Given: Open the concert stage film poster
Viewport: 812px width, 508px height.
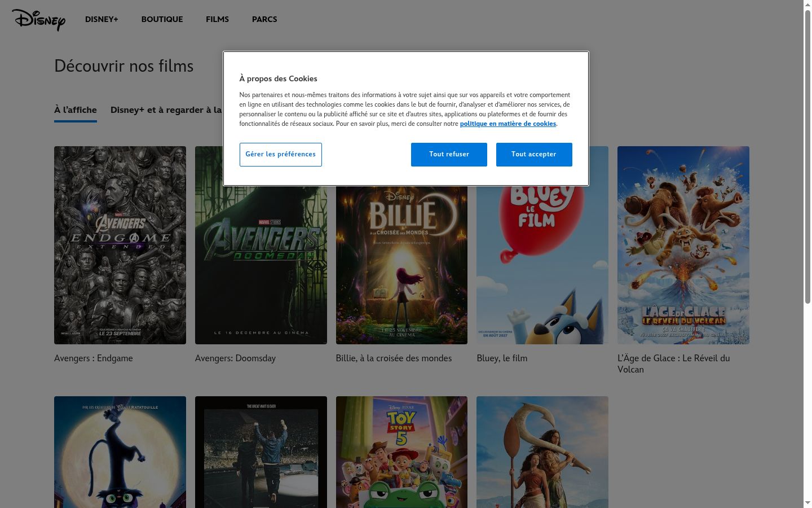Looking at the screenshot, I should 261,452.
